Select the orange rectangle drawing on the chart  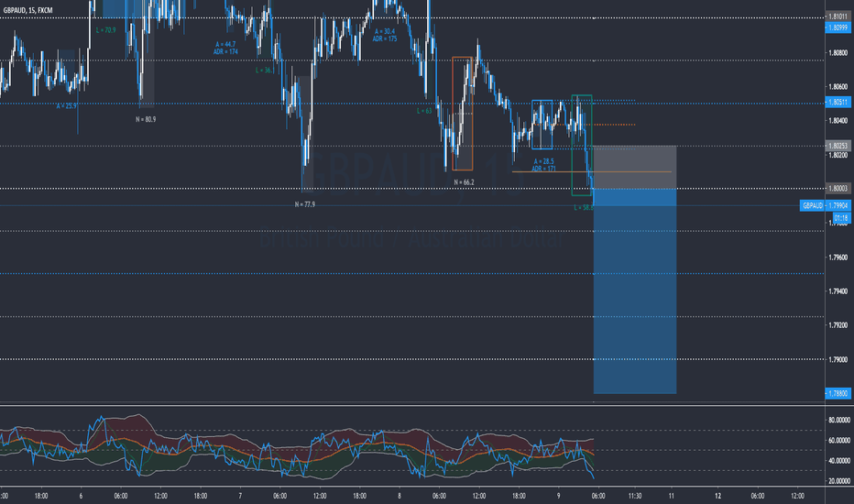click(x=463, y=114)
